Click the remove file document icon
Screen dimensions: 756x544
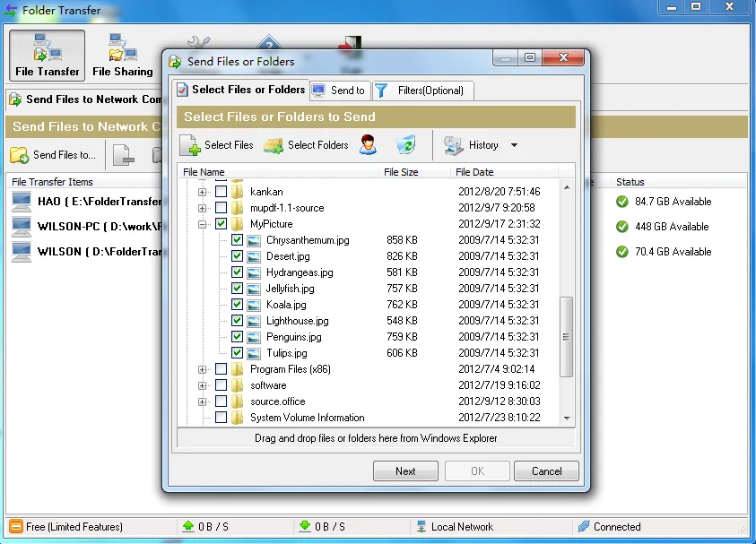[x=123, y=155]
